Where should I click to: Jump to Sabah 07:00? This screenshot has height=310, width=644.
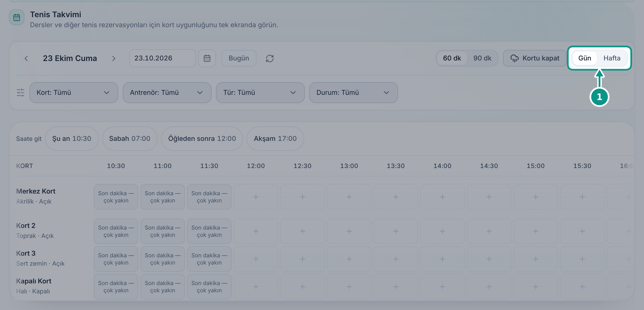(130, 139)
